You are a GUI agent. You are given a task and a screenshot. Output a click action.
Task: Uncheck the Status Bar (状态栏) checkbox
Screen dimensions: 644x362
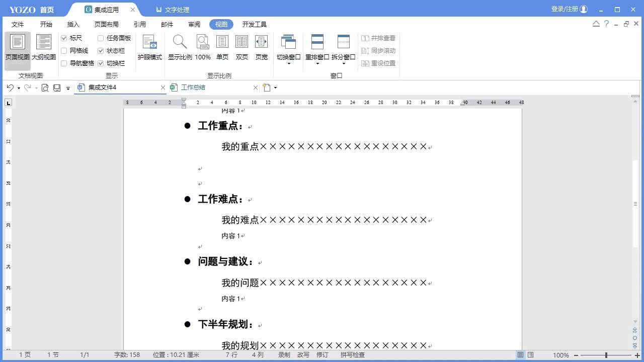point(101,51)
